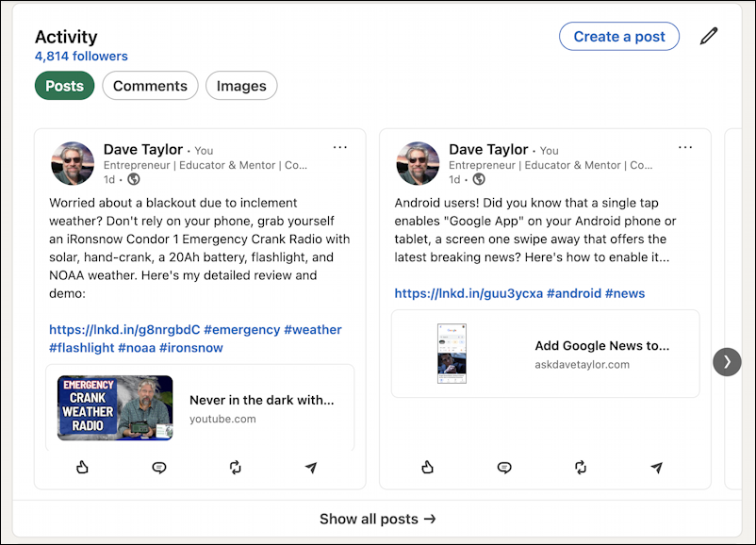Repost the Crank Radio post
The image size is (756, 545).
coord(236,467)
